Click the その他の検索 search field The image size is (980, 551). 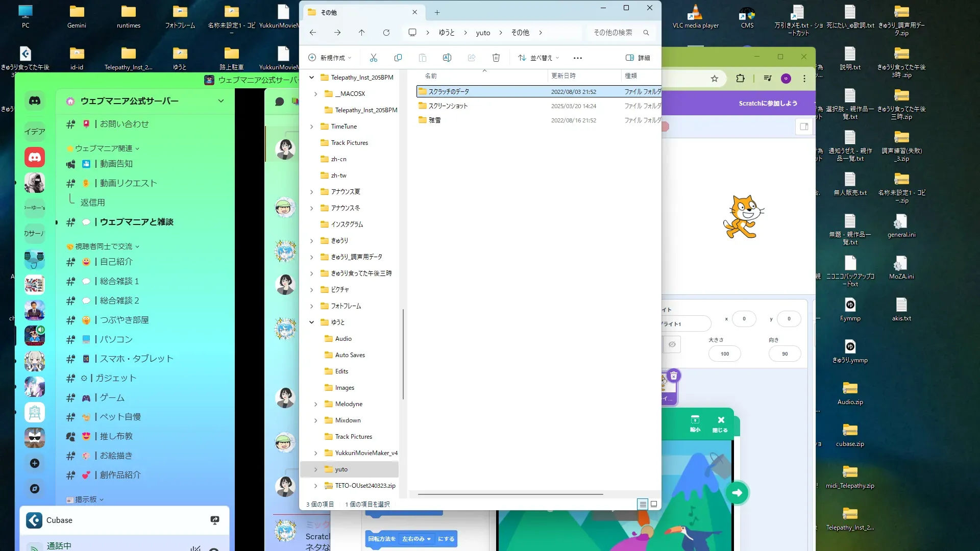614,33
